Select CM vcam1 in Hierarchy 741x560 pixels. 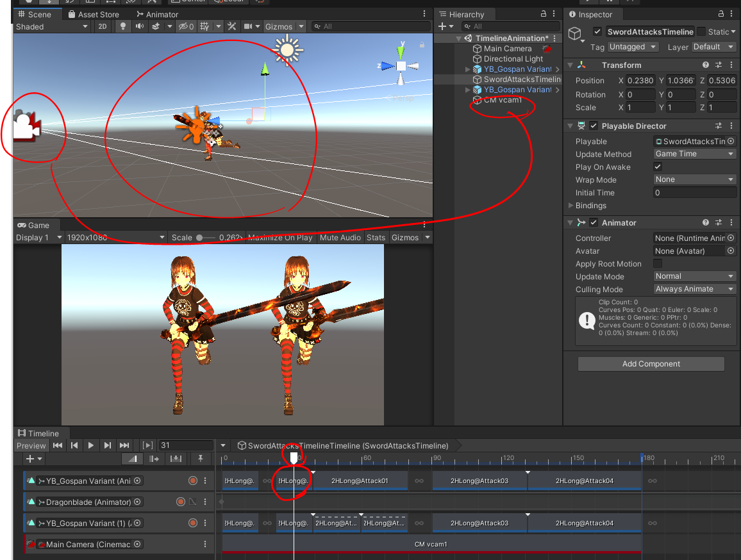click(503, 100)
